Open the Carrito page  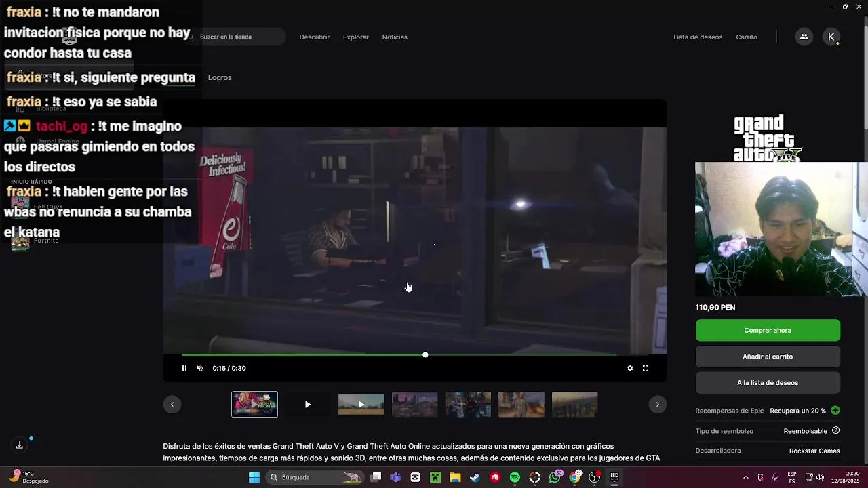tap(747, 37)
